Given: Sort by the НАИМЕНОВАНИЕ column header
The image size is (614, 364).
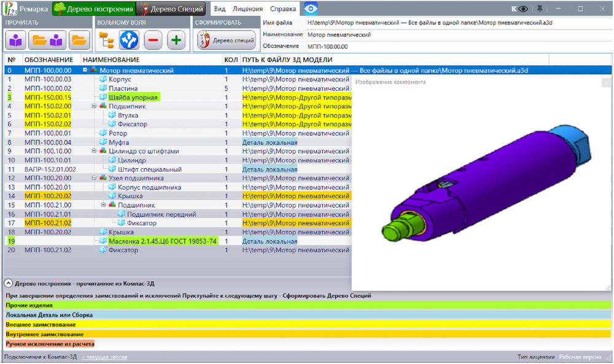Looking at the screenshot, I should click(111, 60).
